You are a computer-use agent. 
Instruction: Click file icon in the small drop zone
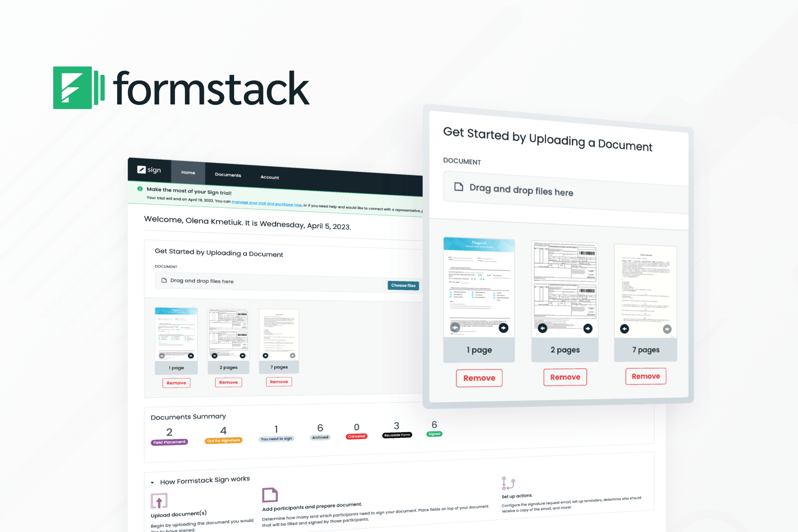tap(164, 280)
